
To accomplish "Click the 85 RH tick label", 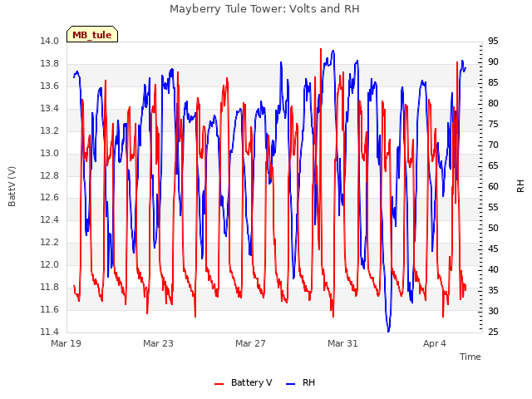I will (x=493, y=83).
